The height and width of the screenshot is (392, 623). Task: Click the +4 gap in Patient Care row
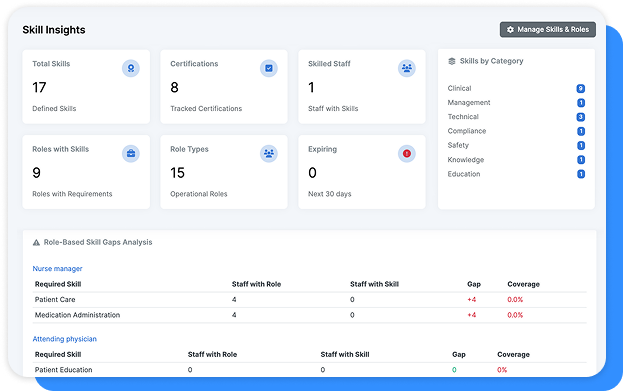[472, 299]
